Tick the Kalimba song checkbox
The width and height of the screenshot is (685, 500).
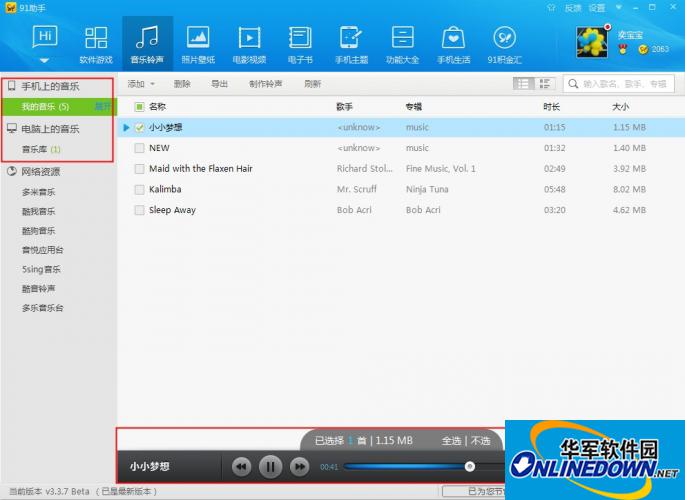pyautogui.click(x=140, y=189)
